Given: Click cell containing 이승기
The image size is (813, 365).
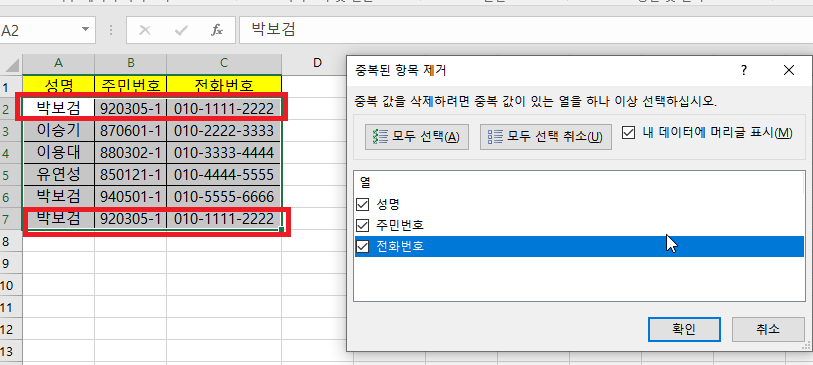Looking at the screenshot, I should pyautogui.click(x=59, y=131).
